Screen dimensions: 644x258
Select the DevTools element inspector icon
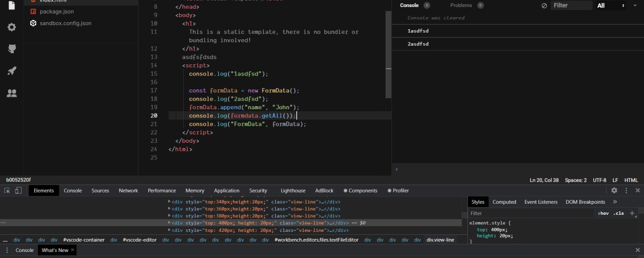7,191
